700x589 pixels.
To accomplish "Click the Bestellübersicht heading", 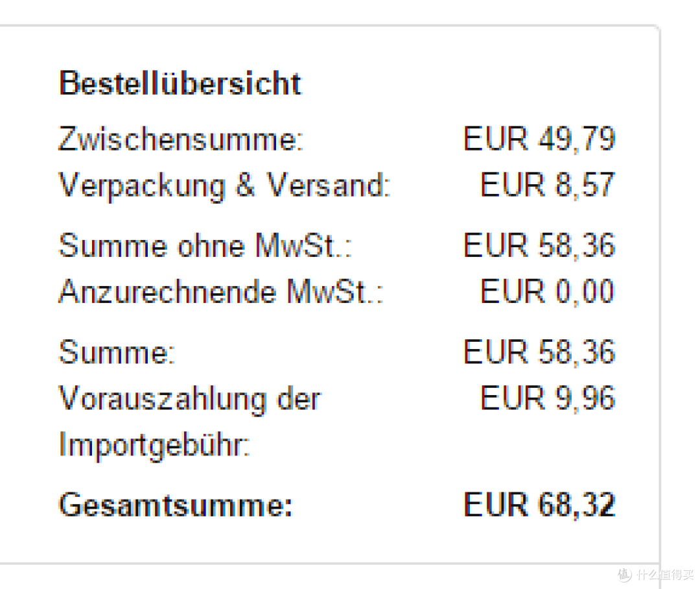I will (180, 83).
